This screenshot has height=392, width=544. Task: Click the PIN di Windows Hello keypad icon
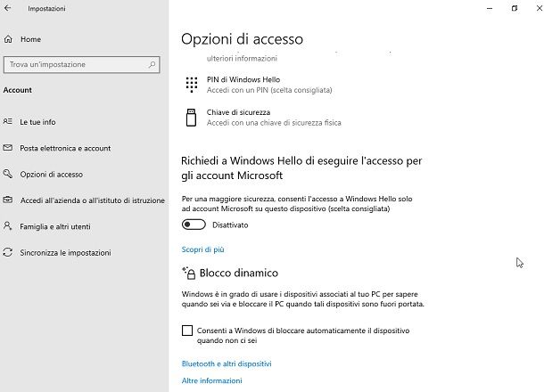[192, 85]
